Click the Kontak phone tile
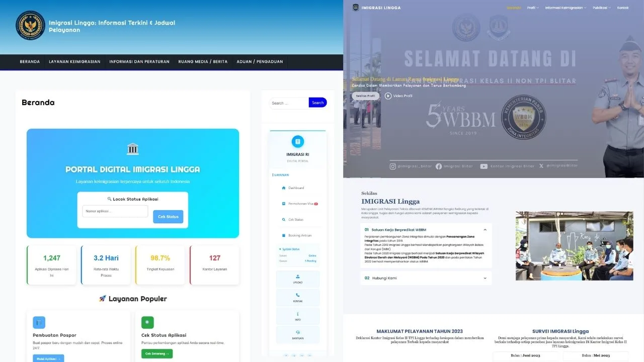 [x=298, y=298]
